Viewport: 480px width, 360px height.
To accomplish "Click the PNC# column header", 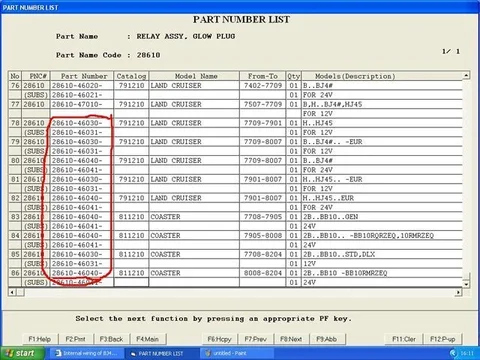I will pos(36,76).
